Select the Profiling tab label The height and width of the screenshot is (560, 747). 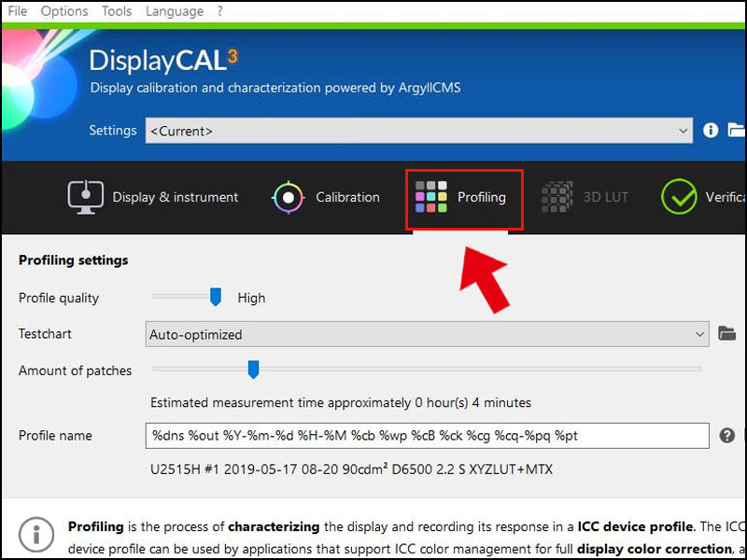(x=482, y=197)
